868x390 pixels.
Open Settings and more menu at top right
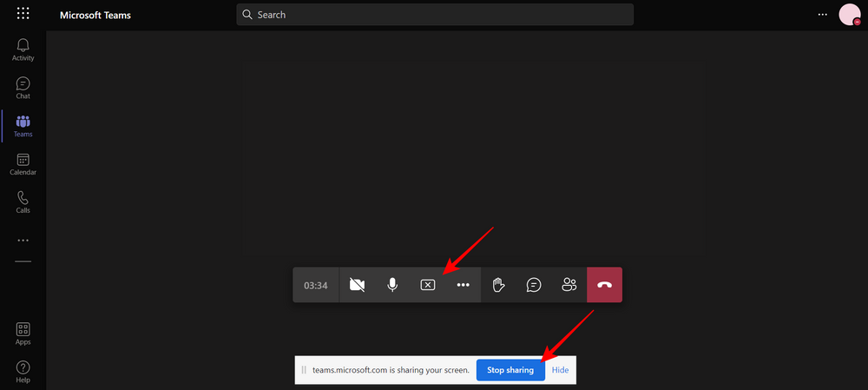coord(823,15)
